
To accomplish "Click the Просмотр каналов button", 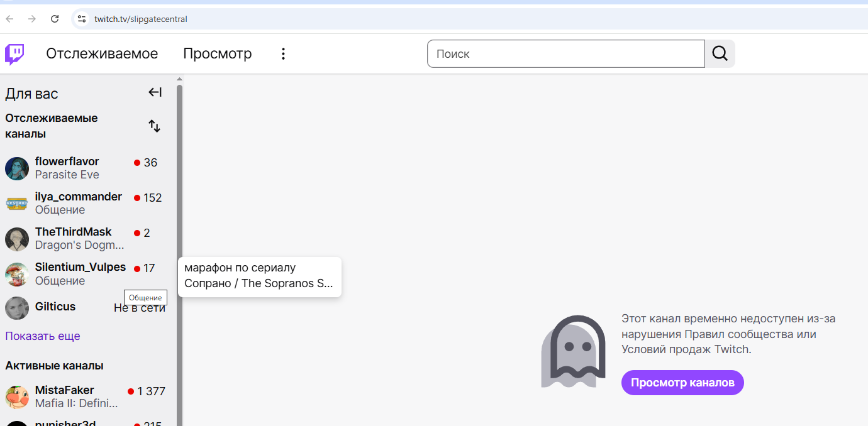I will tap(682, 383).
